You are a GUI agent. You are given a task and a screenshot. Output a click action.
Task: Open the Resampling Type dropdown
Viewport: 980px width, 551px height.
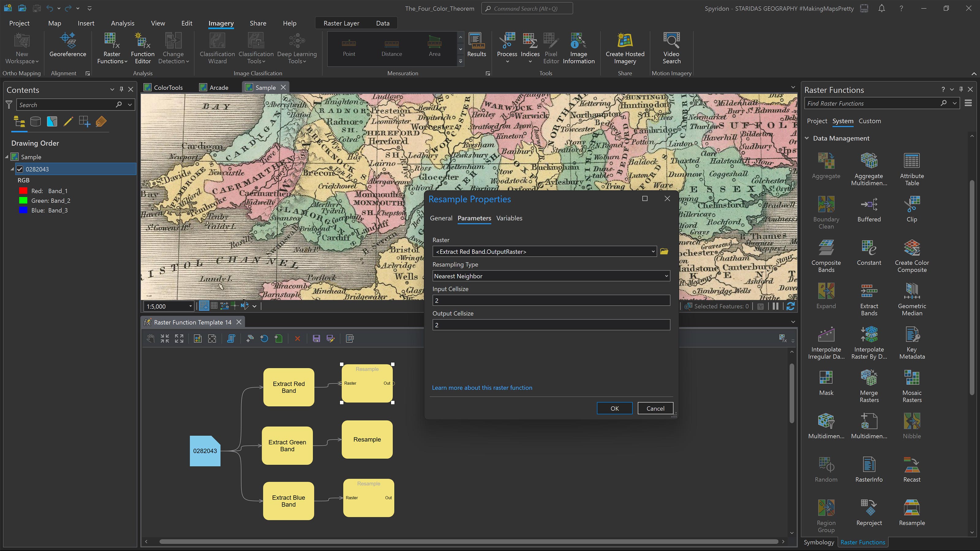551,276
